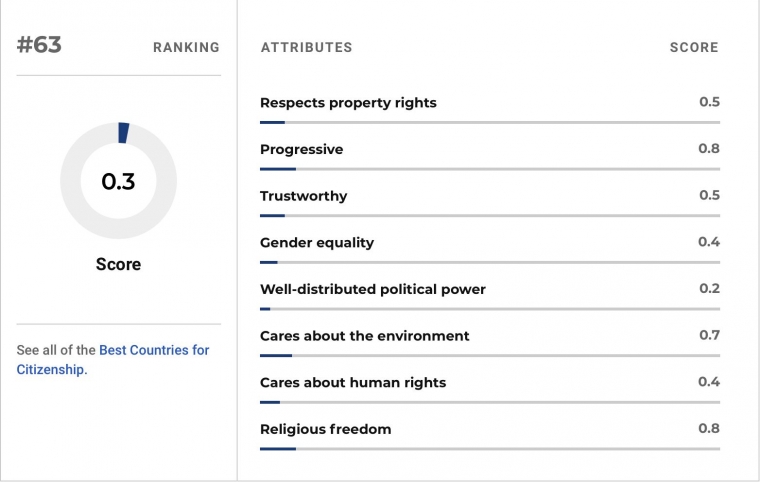Click the Progressive attribute label

301,149
